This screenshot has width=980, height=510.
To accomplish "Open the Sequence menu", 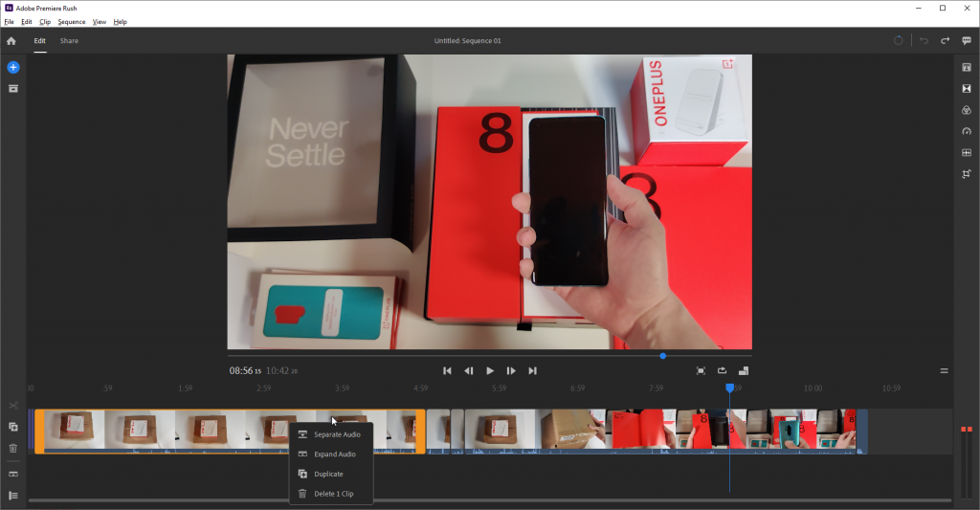I will (71, 22).
